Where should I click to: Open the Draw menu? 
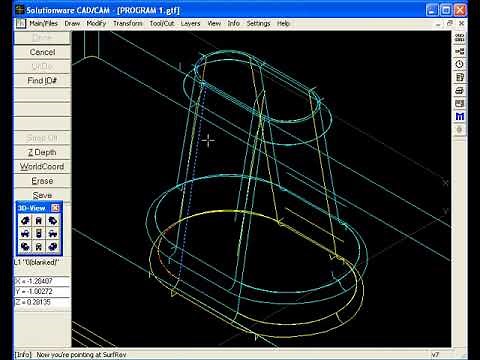72,23
